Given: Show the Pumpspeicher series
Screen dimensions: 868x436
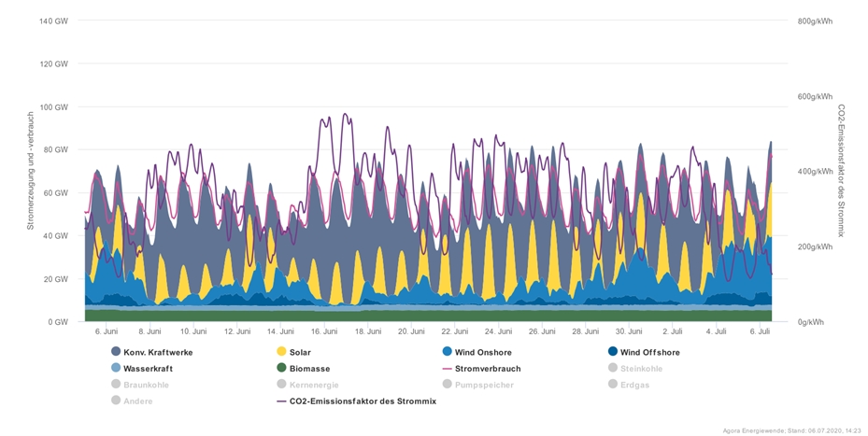Looking at the screenshot, I should coord(483,384).
